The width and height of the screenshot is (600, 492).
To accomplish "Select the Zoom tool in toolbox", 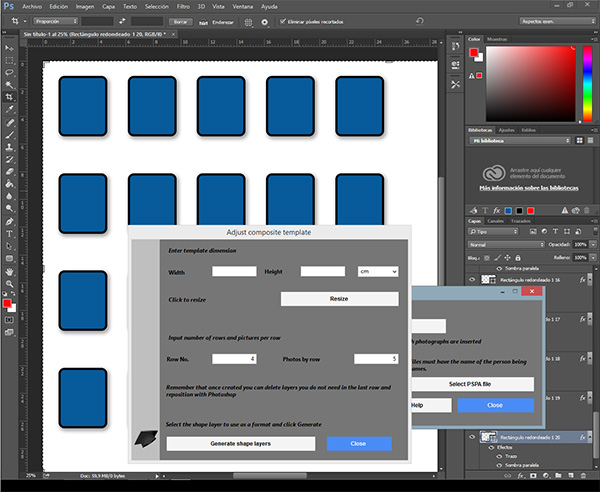I will (x=9, y=283).
